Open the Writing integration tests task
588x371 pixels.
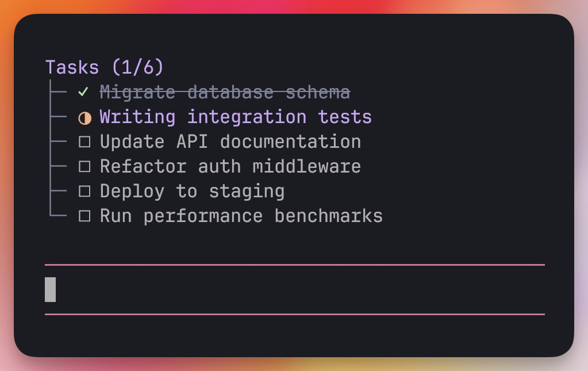pyautogui.click(x=236, y=117)
